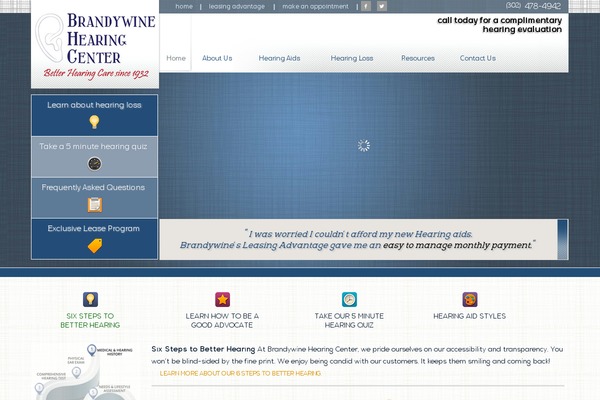
Task: Click the six steps winding path diagram
Action: (86, 372)
